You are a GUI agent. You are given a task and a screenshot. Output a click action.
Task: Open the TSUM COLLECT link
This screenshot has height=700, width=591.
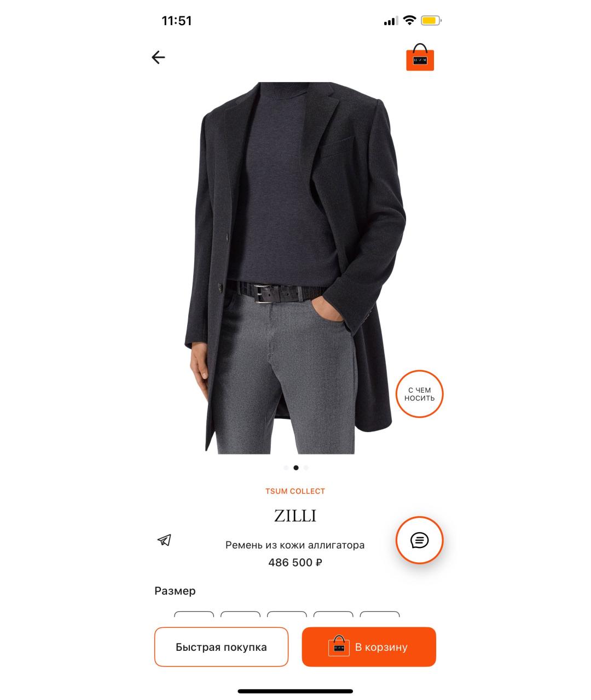click(x=296, y=491)
